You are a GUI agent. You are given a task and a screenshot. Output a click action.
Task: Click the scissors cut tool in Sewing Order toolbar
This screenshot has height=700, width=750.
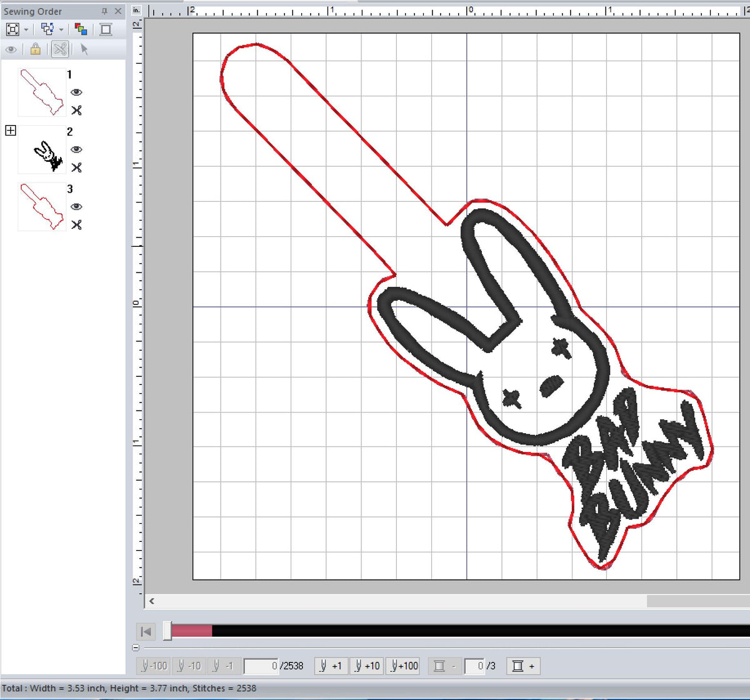[60, 49]
